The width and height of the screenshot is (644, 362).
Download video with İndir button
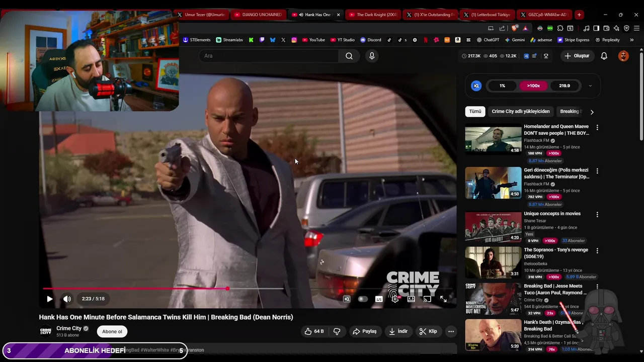pyautogui.click(x=398, y=331)
